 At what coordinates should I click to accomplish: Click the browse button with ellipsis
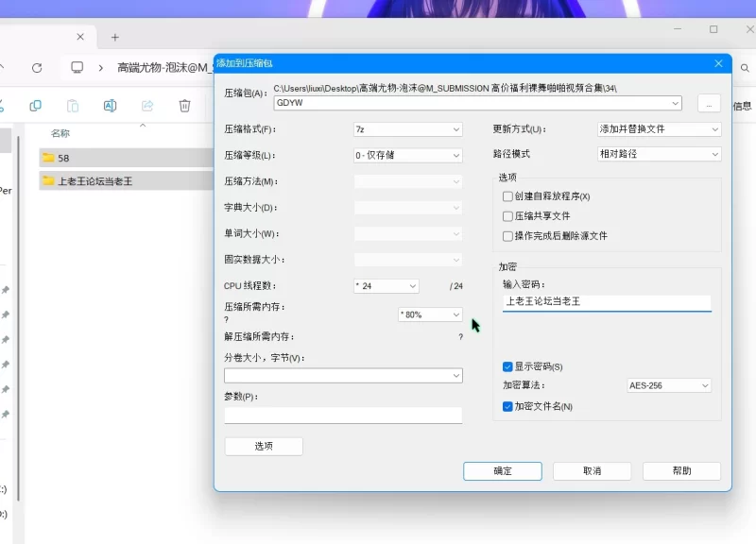(x=709, y=104)
